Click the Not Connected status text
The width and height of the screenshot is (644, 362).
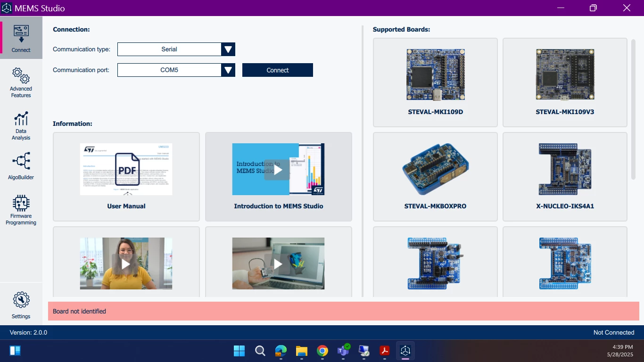[x=614, y=332]
